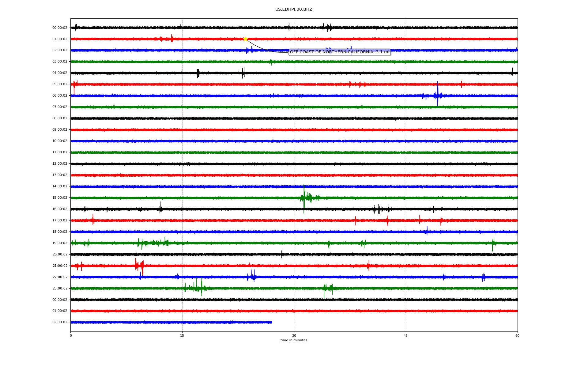The height and width of the screenshot is (368, 588).
Task: Click the green burst near minute 17 on the 23:00:02 trace
Action: (x=196, y=288)
